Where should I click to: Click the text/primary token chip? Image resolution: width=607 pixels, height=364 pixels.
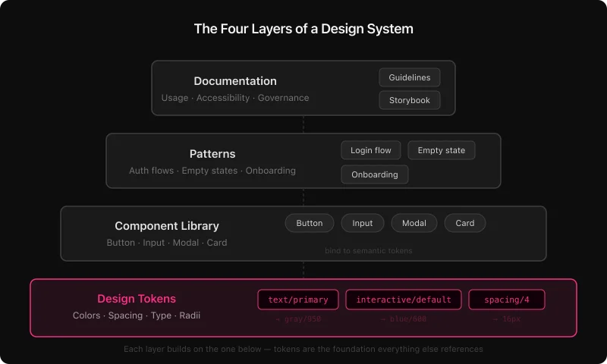point(298,300)
